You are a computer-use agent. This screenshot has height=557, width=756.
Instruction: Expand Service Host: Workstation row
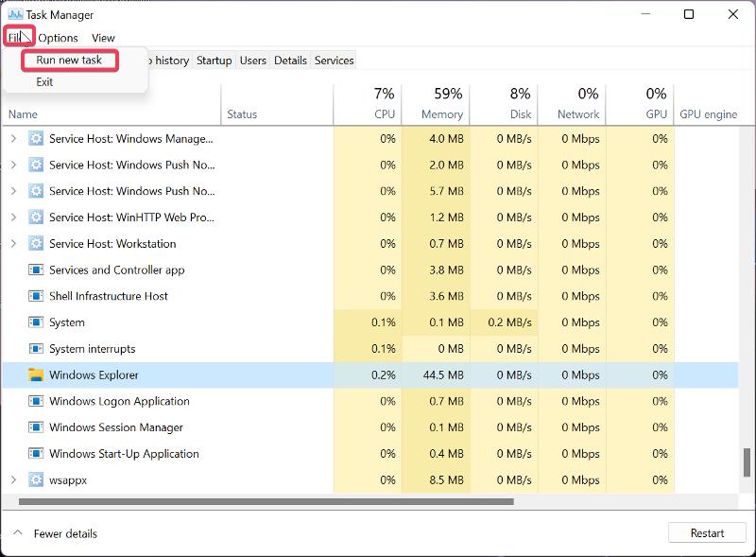(x=13, y=243)
